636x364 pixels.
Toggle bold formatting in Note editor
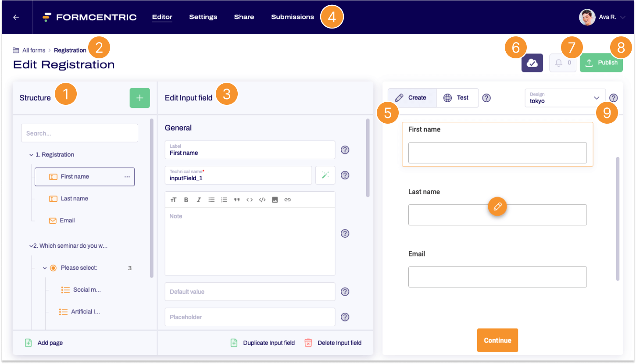coord(186,200)
